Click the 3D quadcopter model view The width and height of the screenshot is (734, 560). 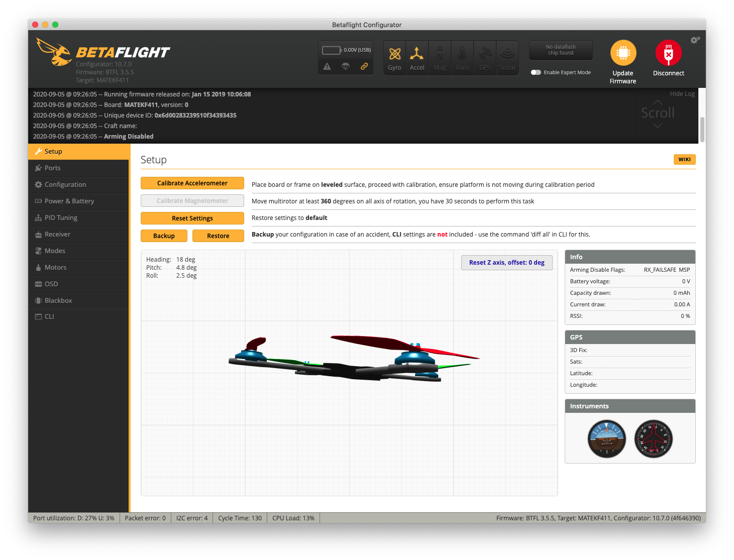pos(349,373)
